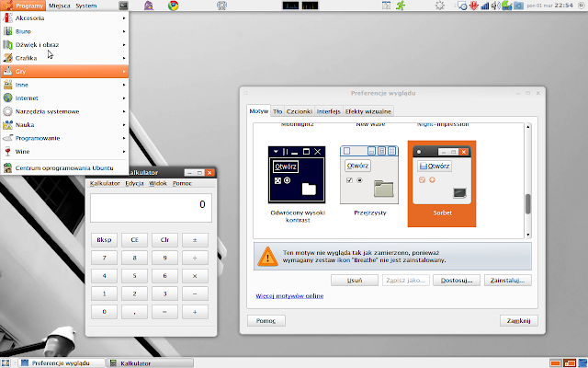Open the Miejsca menu in the top panel
The width and height of the screenshot is (588, 368).
[59, 6]
